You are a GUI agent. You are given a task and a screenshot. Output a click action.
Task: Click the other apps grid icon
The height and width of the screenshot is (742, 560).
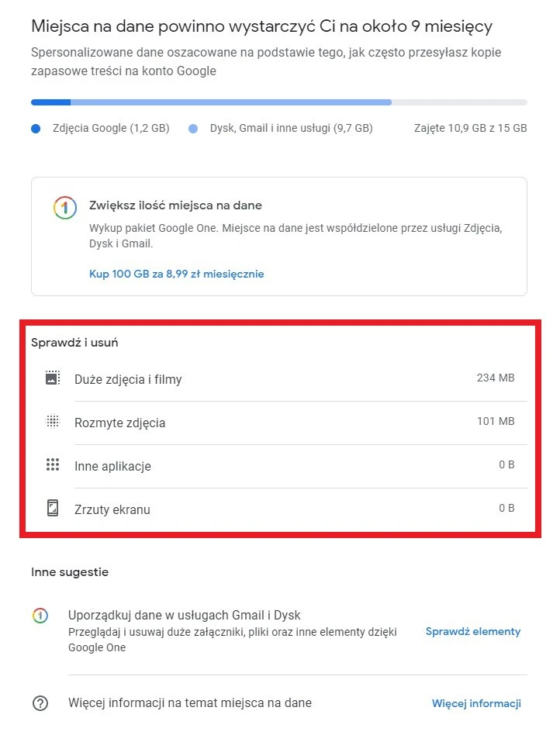(53, 465)
